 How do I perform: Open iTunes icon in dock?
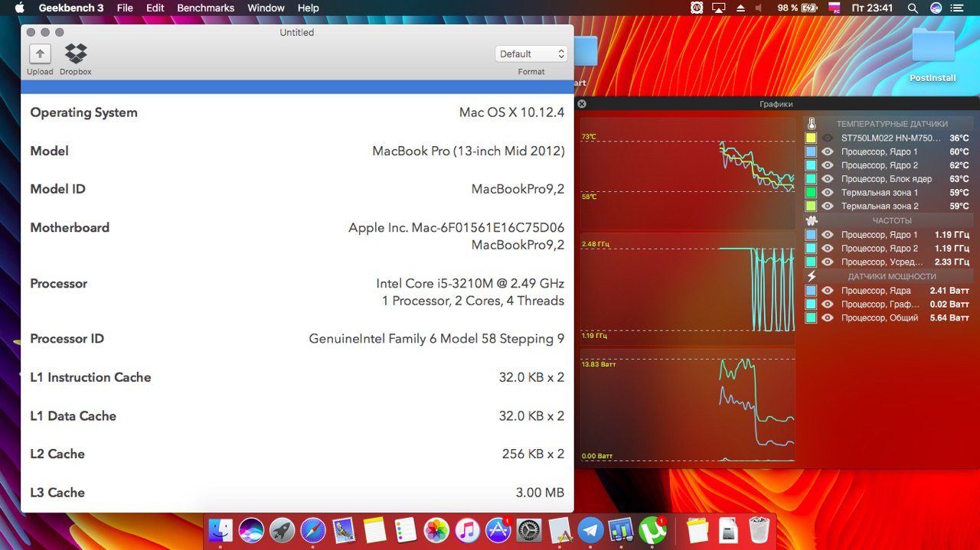pyautogui.click(x=467, y=529)
